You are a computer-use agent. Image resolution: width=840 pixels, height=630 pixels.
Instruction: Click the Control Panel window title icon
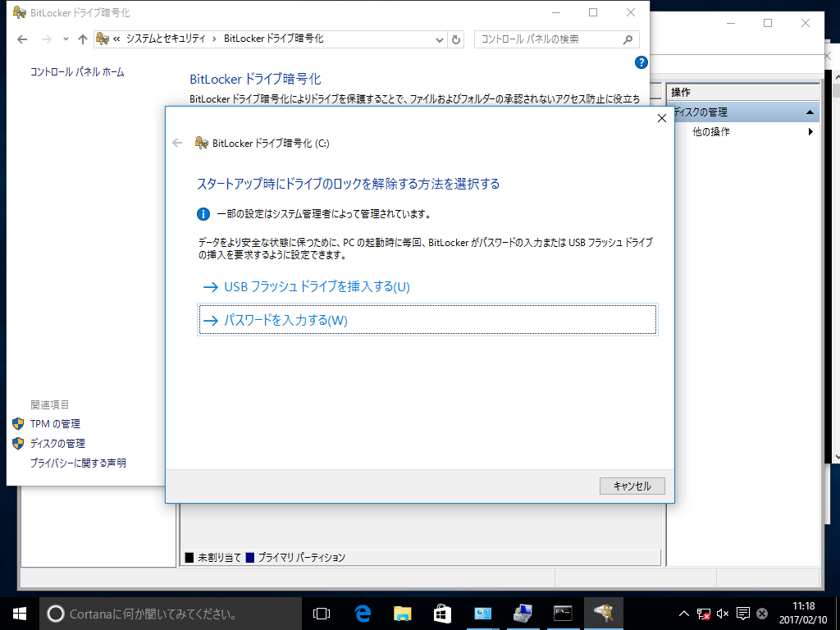(x=20, y=12)
